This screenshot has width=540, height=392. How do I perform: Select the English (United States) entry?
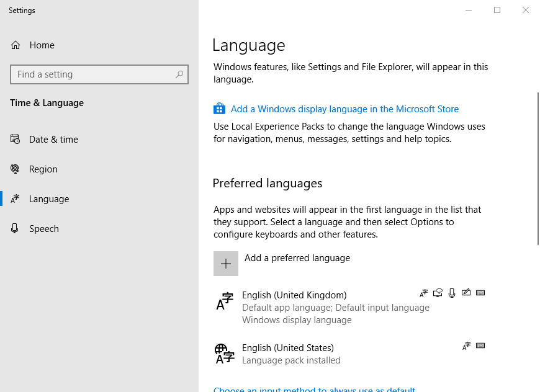pyautogui.click(x=349, y=354)
